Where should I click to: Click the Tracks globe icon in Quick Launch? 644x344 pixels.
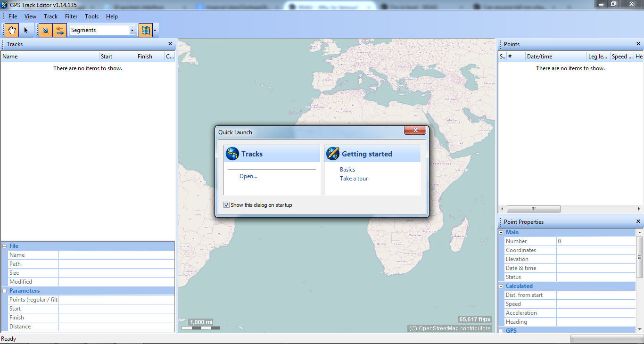point(232,154)
